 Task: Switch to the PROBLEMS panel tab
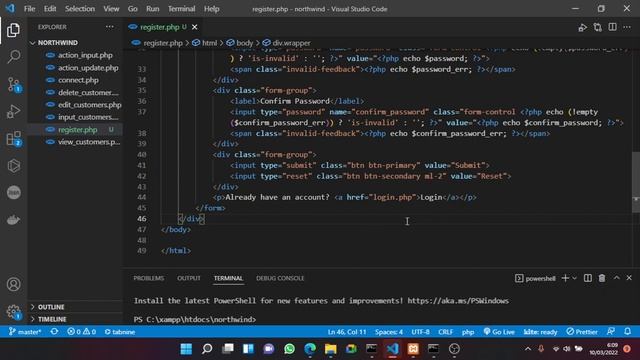tap(149, 278)
